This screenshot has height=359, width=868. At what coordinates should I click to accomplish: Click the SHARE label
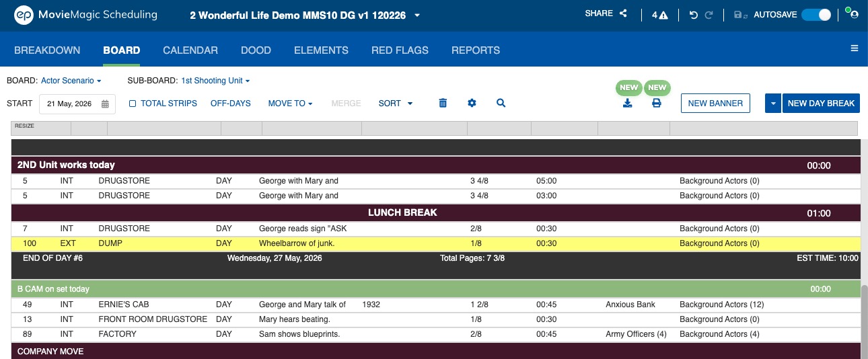(599, 13)
